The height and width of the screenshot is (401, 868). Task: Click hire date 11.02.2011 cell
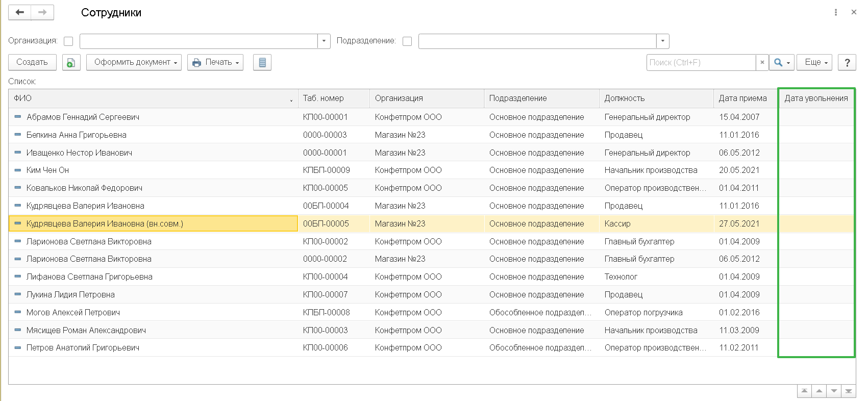(x=746, y=347)
